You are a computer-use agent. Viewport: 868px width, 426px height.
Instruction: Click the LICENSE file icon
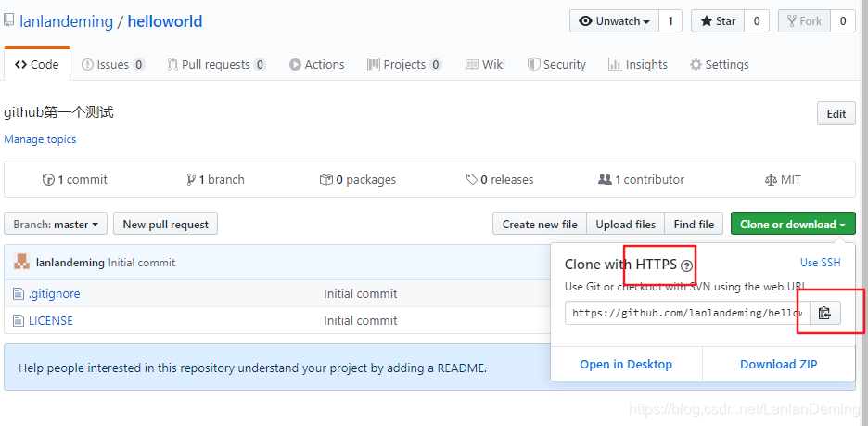point(19,321)
